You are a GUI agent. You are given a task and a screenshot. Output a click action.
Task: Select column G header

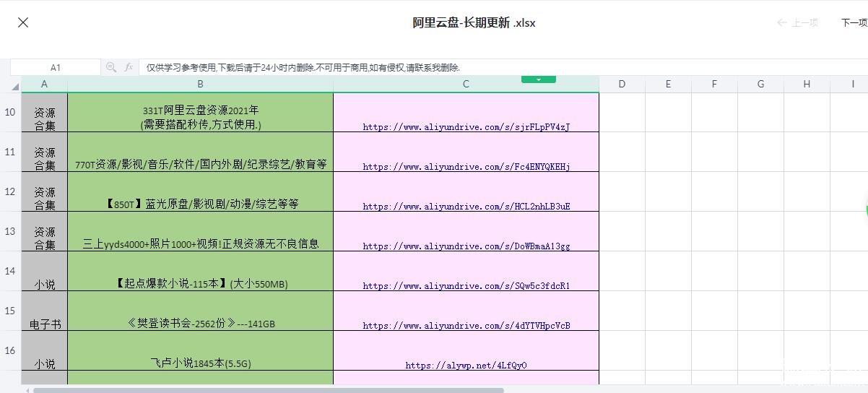click(x=760, y=84)
